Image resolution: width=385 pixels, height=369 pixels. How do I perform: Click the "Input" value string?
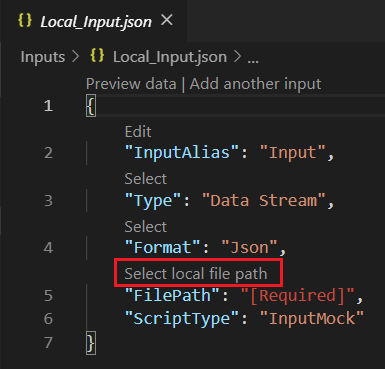point(292,153)
